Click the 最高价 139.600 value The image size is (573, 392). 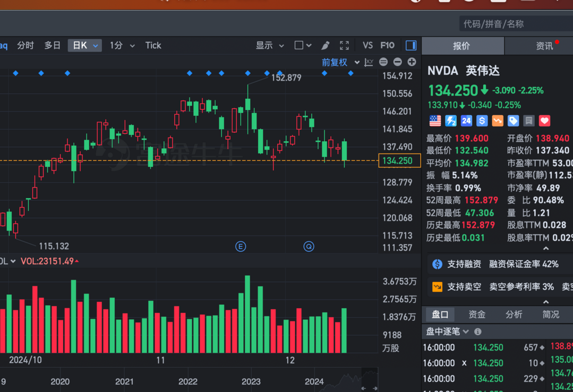[472, 138]
